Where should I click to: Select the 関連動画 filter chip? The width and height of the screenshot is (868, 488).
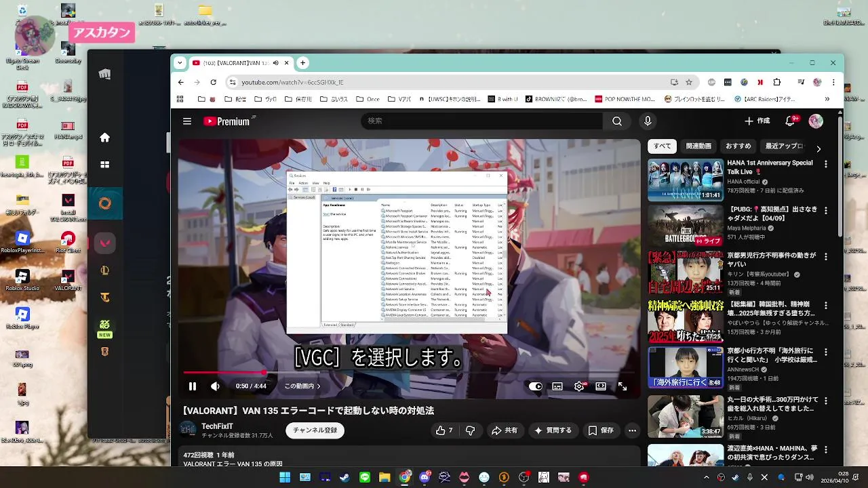698,146
